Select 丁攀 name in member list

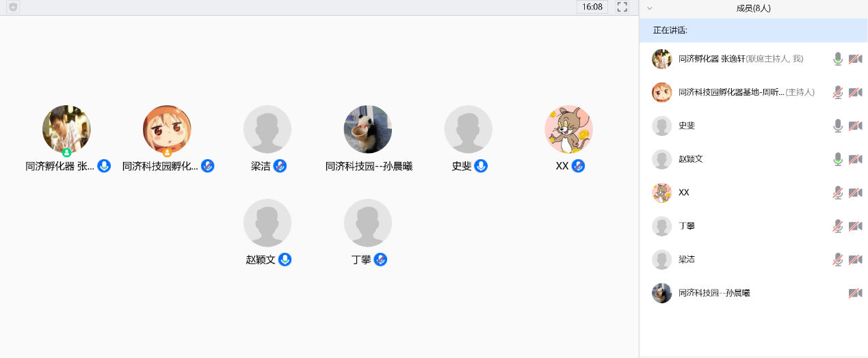[x=687, y=226]
